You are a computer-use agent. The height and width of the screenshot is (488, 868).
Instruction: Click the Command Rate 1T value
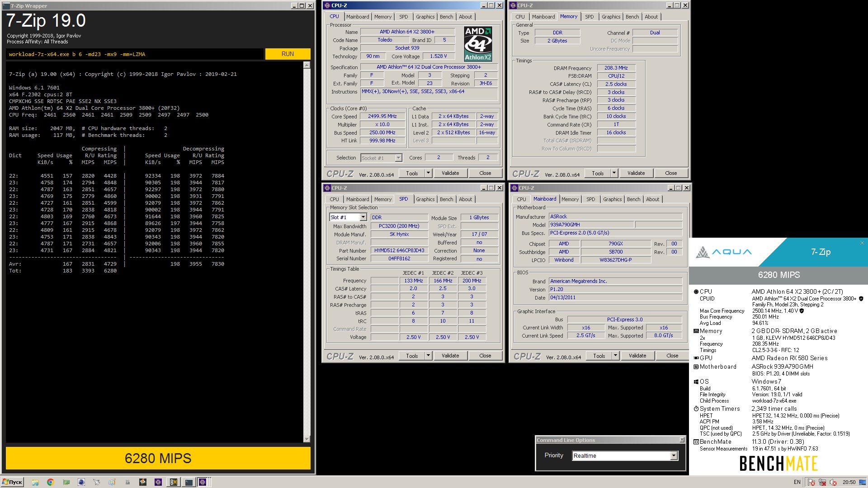(616, 124)
